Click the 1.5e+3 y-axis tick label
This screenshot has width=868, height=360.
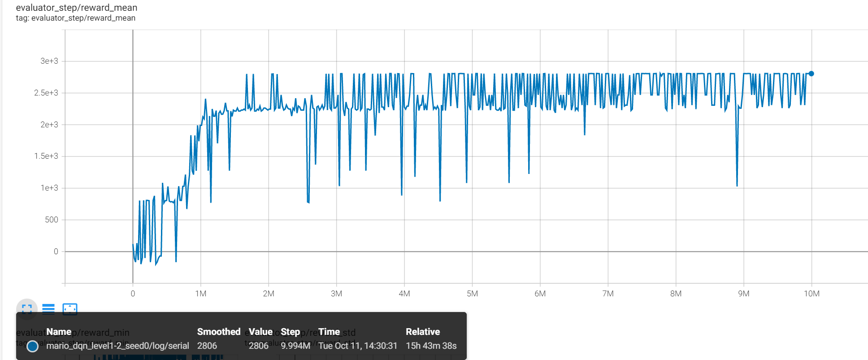[46, 156]
